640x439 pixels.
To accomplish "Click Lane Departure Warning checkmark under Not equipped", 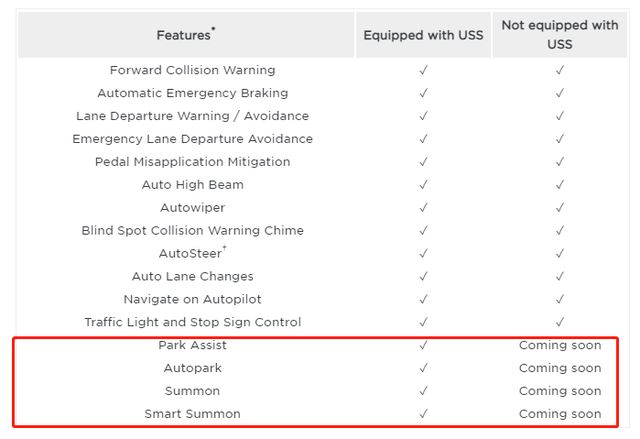I will click(x=560, y=116).
